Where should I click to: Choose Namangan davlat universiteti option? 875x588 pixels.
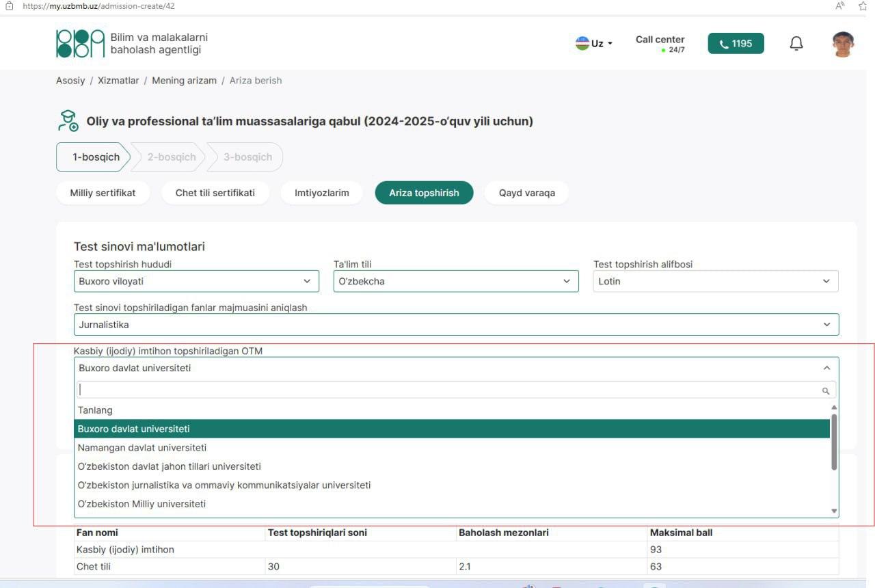point(452,448)
